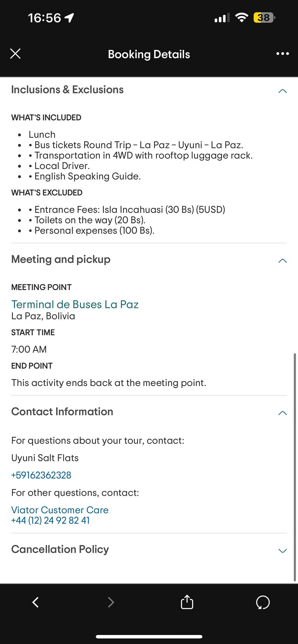The image size is (298, 644).
Task: Tap the browser forward arrow
Action: click(111, 602)
